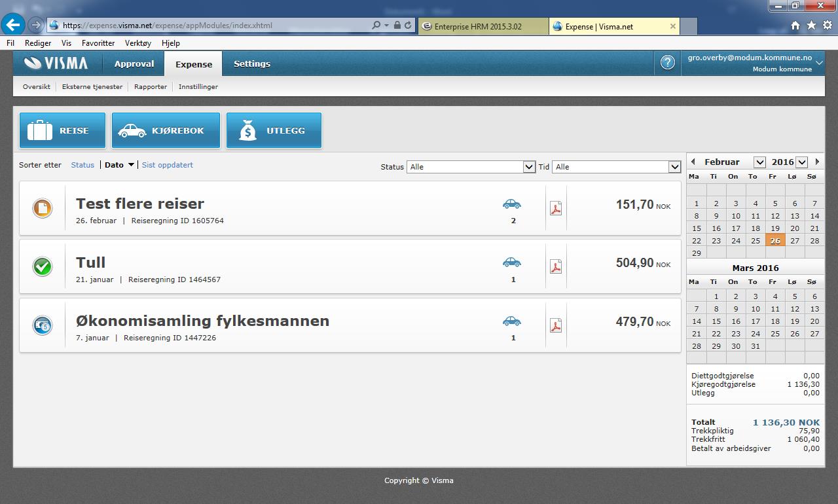Image resolution: width=838 pixels, height=504 pixels.
Task: Open Rediger browser menu
Action: pos(38,43)
